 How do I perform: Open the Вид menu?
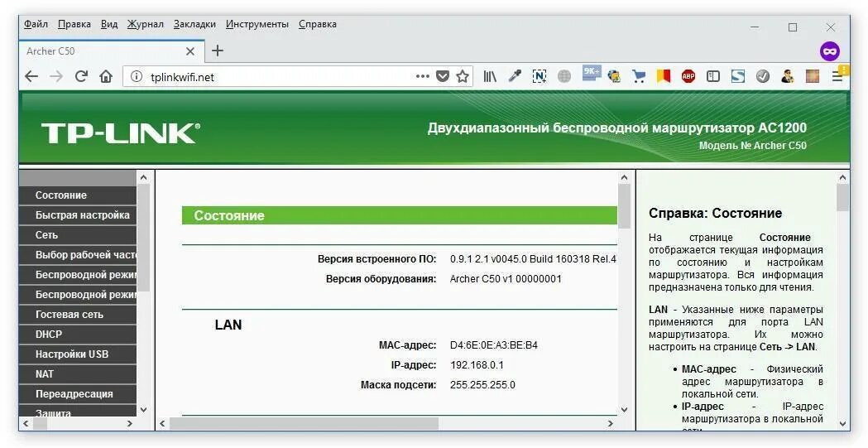tap(109, 24)
